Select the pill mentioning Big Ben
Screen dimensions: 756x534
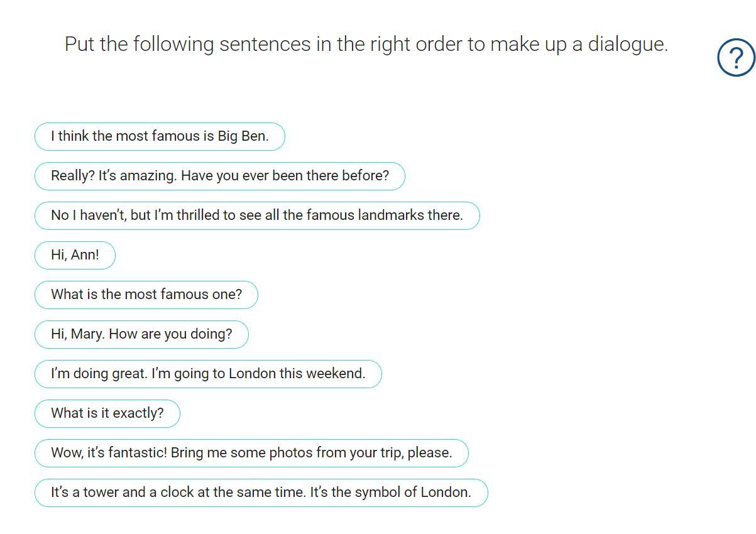160,136
